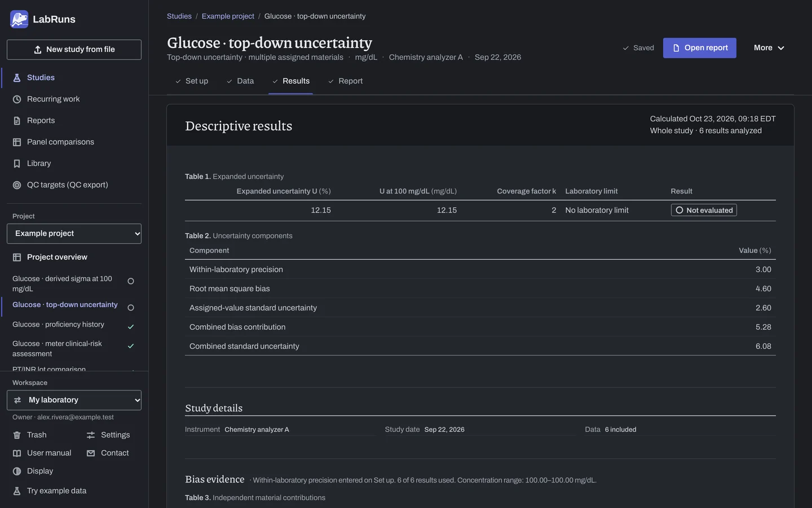Click checkmark beside proficiency history study
Image resolution: width=812 pixels, height=508 pixels.
131,327
